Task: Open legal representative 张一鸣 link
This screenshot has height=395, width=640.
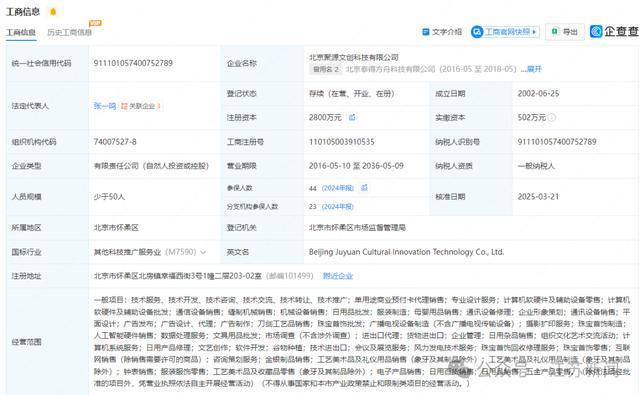Action: tap(105, 106)
